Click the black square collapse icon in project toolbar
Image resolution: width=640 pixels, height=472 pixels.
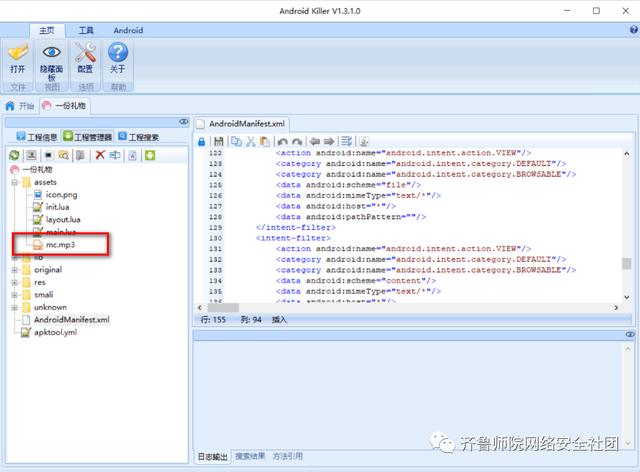(x=49, y=155)
